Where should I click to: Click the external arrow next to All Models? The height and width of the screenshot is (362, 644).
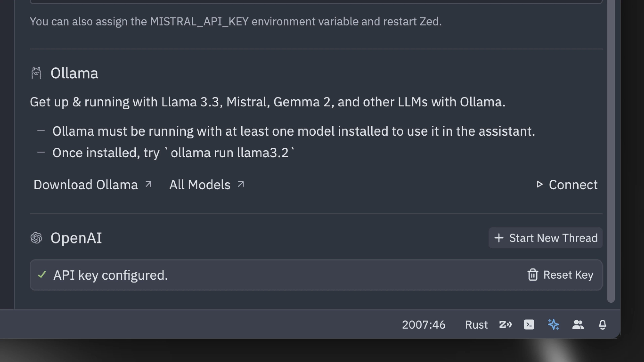coord(240,184)
